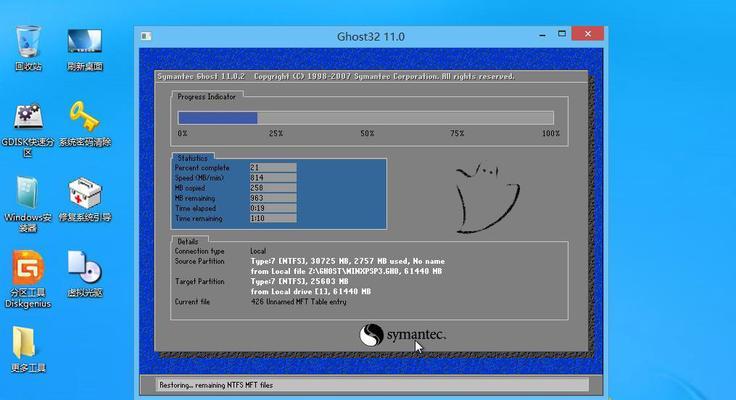The height and width of the screenshot is (400, 736).
Task: Click the Time remaining value 1:10
Action: tap(273, 219)
